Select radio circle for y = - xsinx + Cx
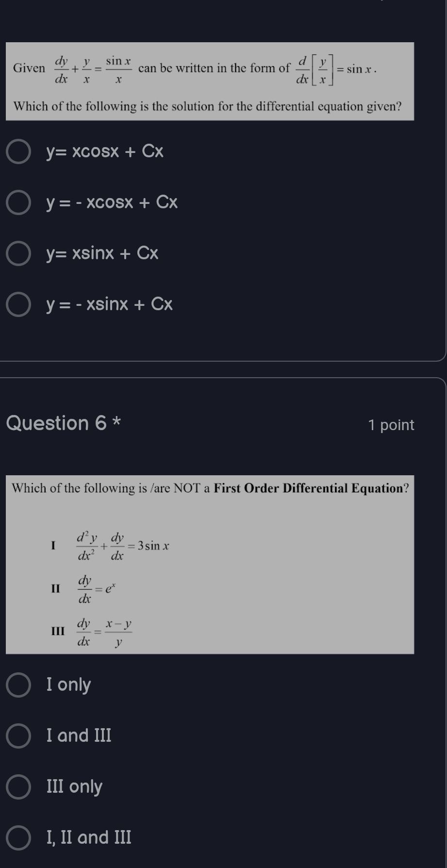 pos(18,304)
